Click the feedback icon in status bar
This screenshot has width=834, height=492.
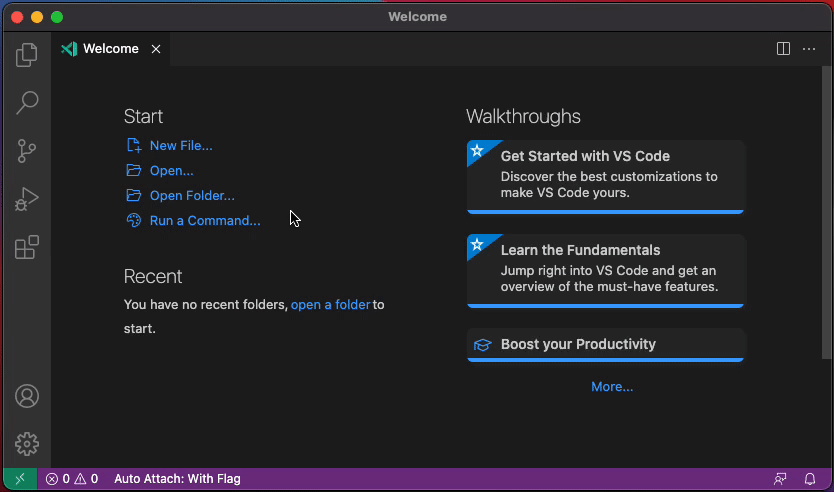(780, 479)
